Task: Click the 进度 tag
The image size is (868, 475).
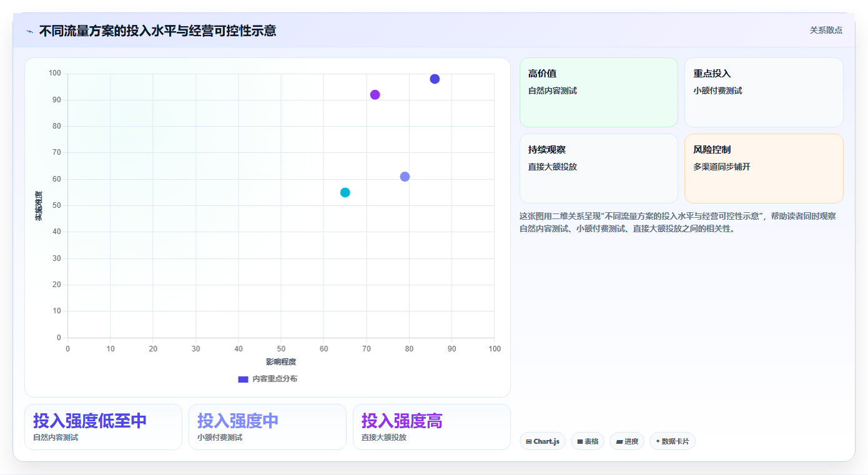Action: (627, 441)
